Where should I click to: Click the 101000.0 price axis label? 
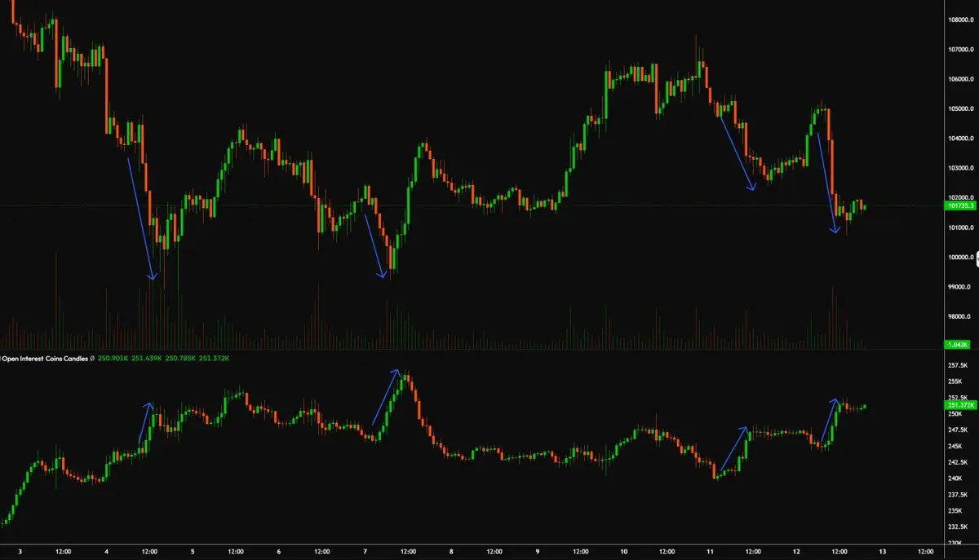tap(961, 227)
